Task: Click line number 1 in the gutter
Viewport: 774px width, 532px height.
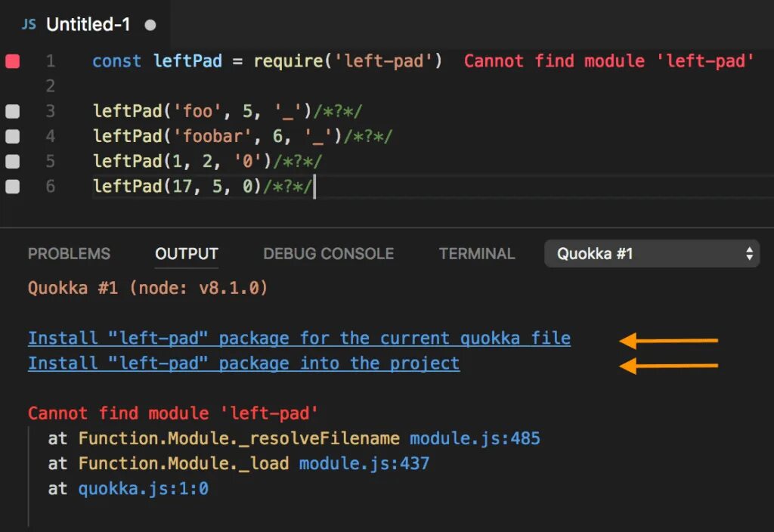Action: pos(51,61)
